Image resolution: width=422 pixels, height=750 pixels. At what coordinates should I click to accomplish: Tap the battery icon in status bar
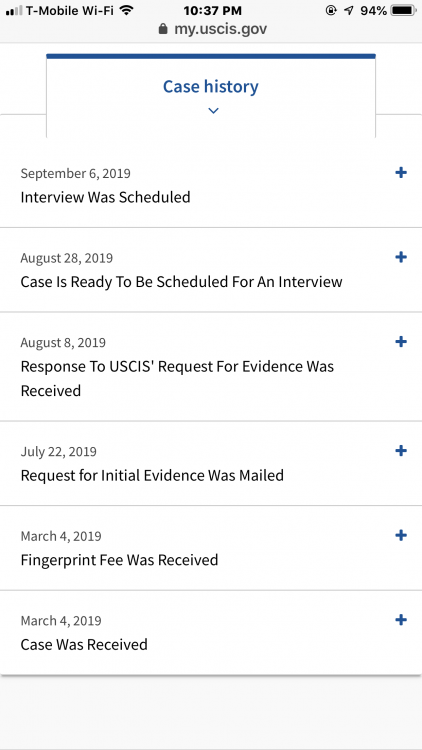tap(403, 10)
